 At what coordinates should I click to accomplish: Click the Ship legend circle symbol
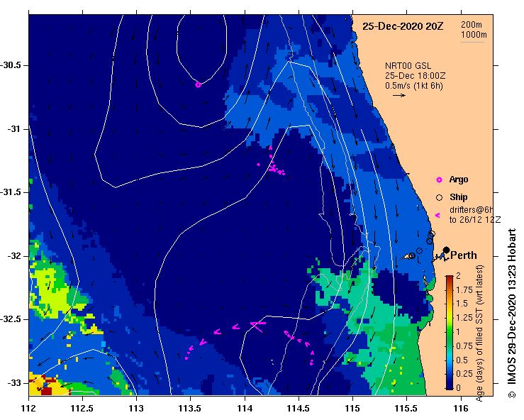click(439, 198)
